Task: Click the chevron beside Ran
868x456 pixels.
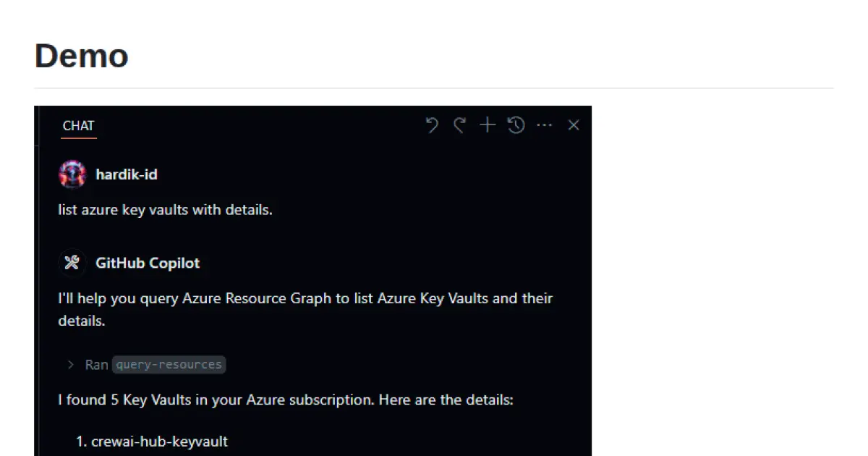Action: click(x=70, y=365)
